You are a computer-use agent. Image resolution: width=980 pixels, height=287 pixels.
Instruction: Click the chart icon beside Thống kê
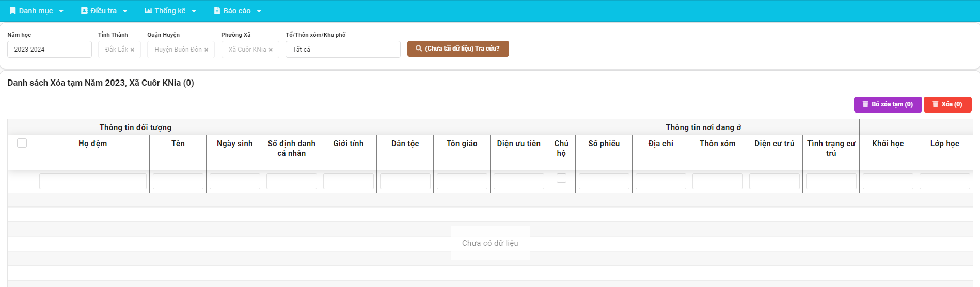pos(148,11)
